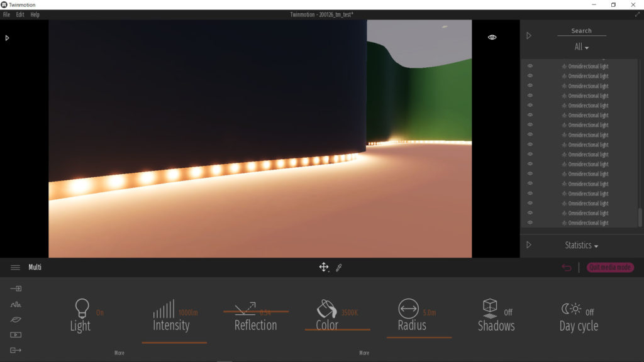Select the Export panel icon
This screenshot has height=362, width=644.
click(x=15, y=350)
